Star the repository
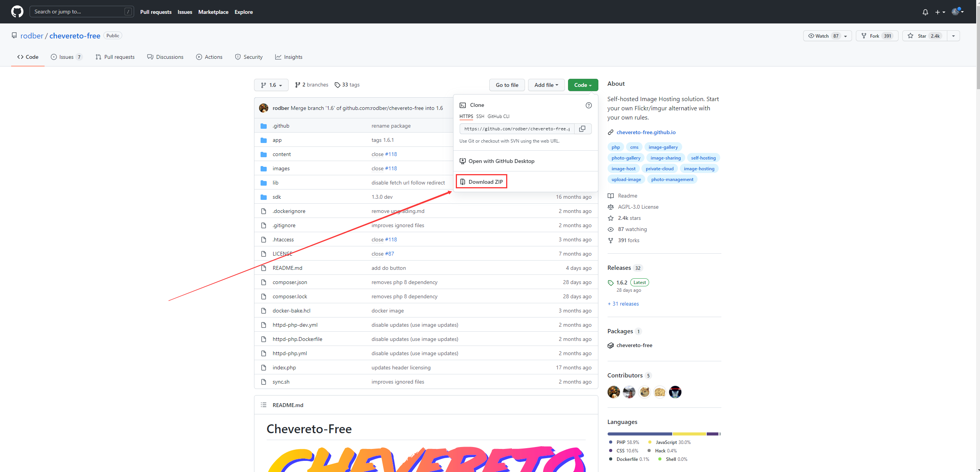The height and width of the screenshot is (472, 980). coord(925,36)
